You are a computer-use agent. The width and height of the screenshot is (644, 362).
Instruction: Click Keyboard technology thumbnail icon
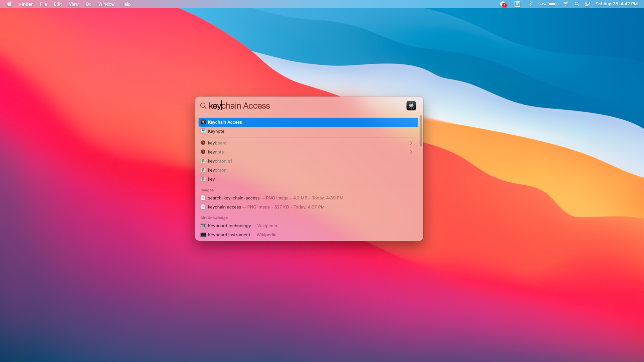[x=203, y=226]
